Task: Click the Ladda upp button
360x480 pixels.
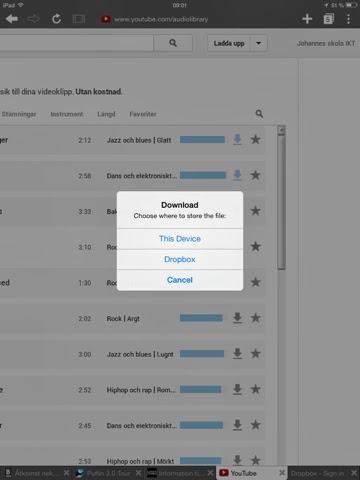Action: click(x=229, y=43)
